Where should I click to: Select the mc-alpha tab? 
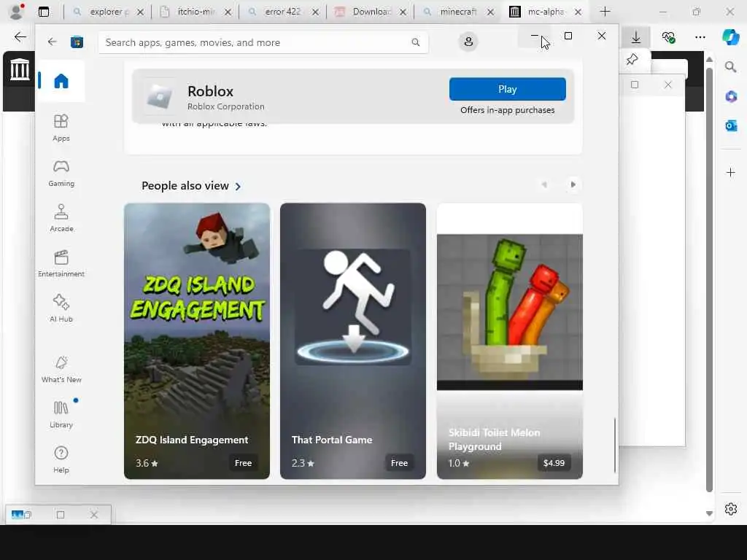(546, 12)
